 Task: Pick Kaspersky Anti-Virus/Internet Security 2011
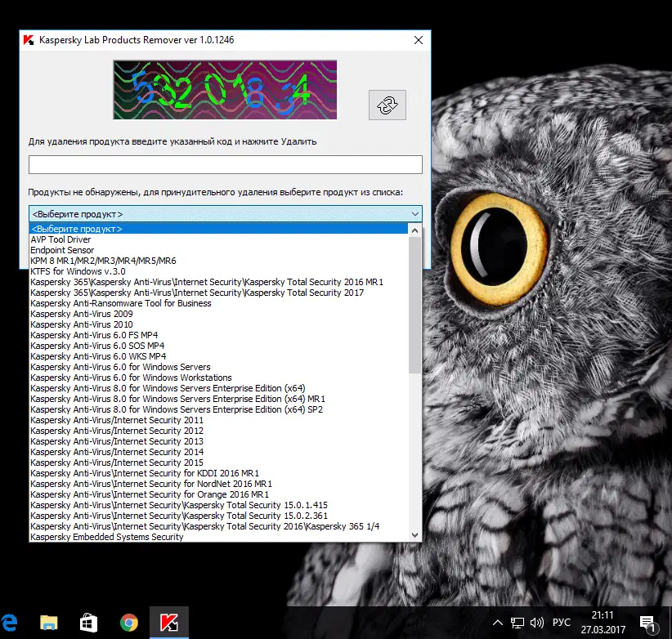(218, 420)
